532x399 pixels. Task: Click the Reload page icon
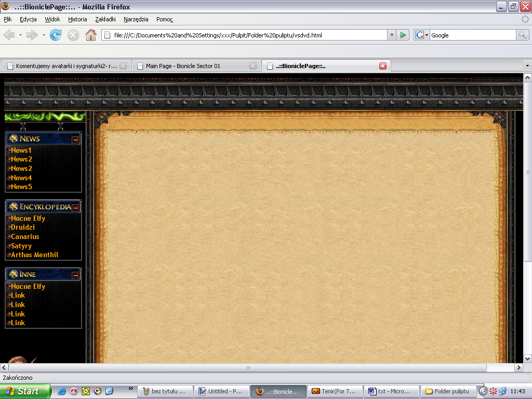[55, 35]
